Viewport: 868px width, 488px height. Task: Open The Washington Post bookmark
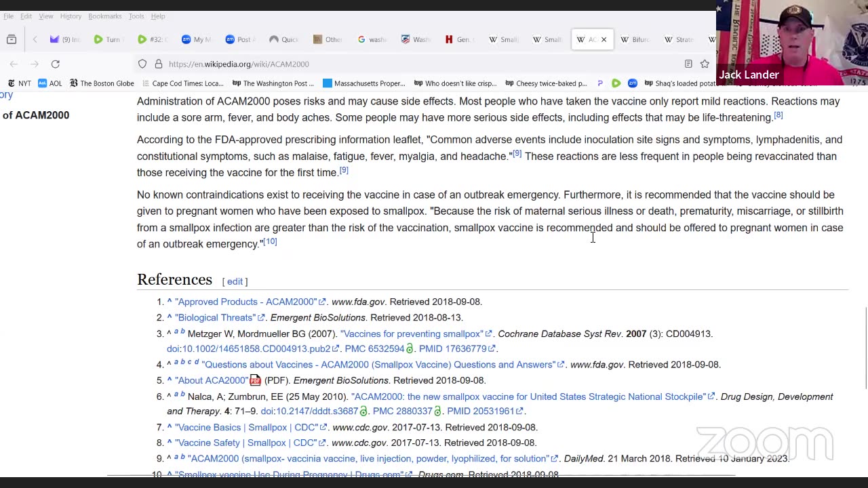(273, 83)
